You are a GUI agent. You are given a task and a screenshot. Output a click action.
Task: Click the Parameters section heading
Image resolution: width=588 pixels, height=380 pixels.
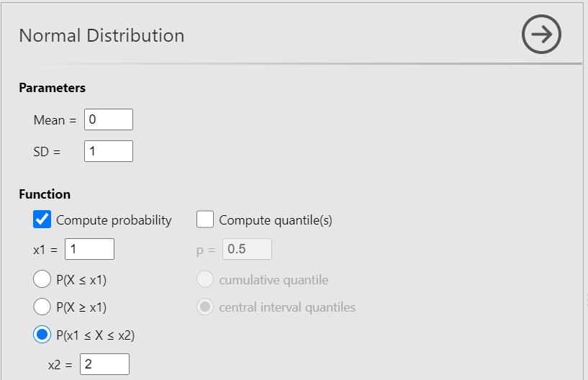pos(53,88)
